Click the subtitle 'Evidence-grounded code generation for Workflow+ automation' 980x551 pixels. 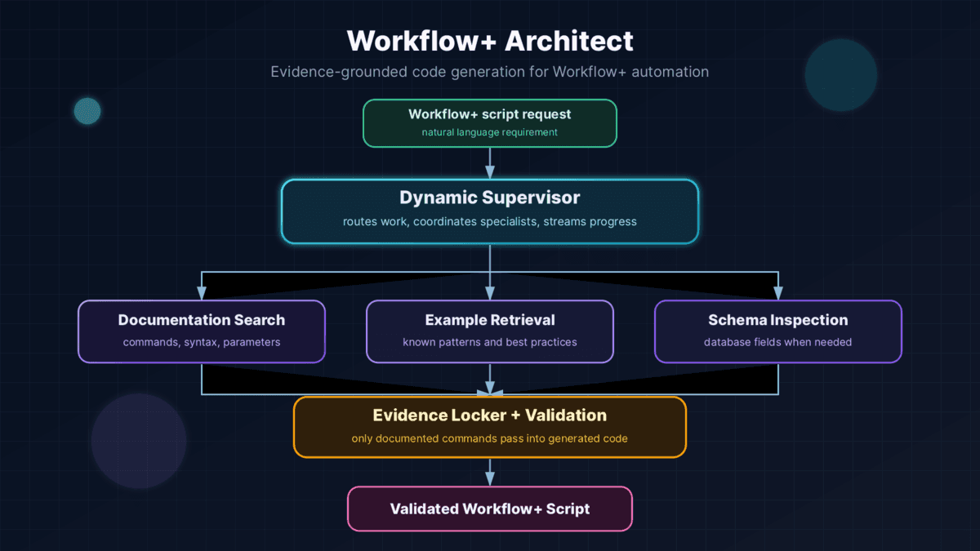tap(490, 72)
